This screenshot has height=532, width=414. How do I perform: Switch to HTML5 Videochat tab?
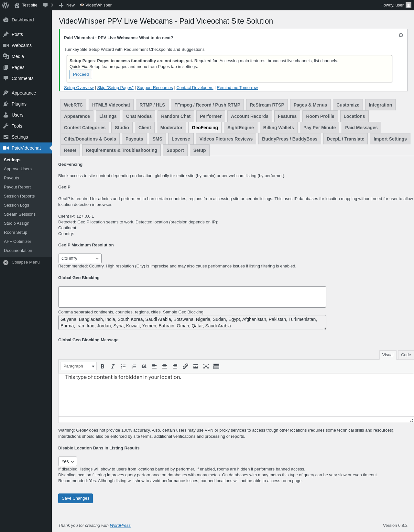(x=111, y=105)
